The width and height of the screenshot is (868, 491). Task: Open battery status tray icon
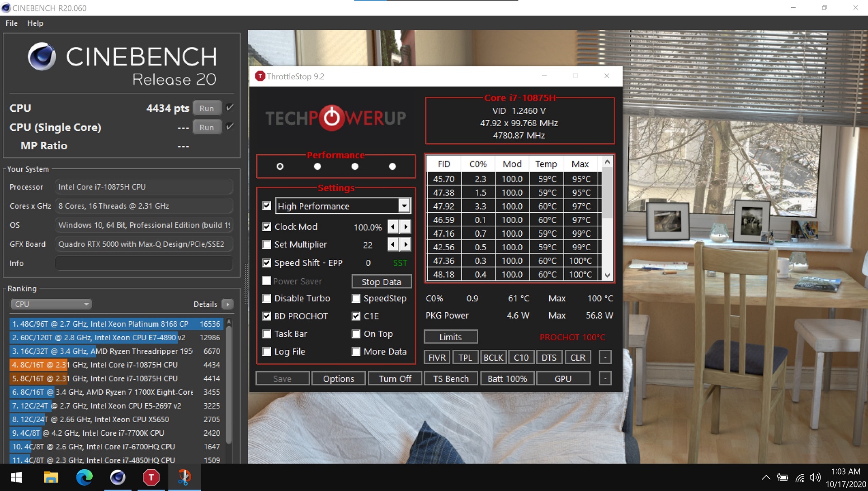click(783, 477)
